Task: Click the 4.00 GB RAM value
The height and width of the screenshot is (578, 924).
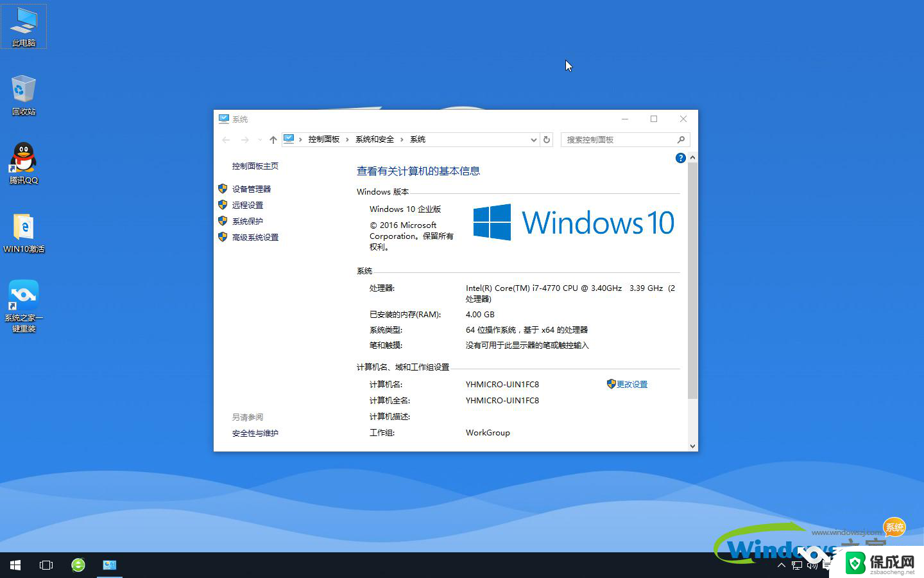Action: point(480,314)
